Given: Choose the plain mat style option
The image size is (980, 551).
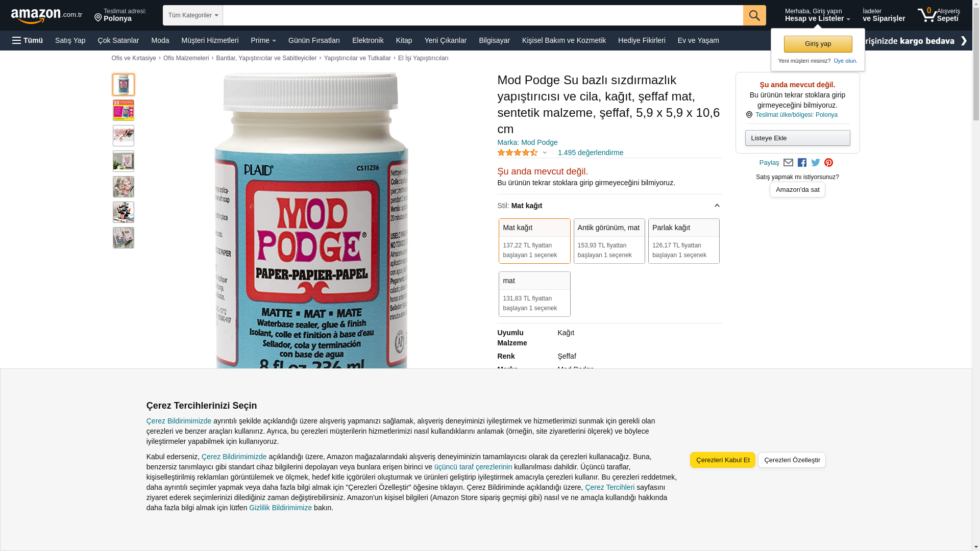Looking at the screenshot, I should pos(534,294).
